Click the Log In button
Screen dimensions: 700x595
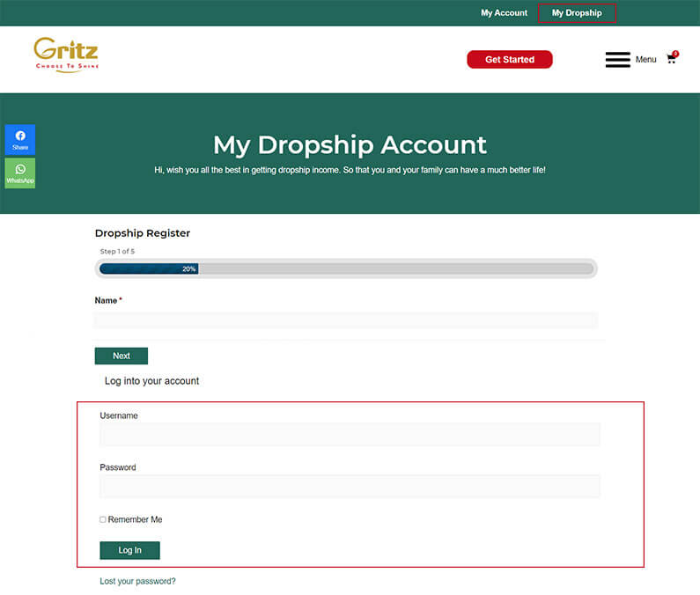[x=129, y=550]
